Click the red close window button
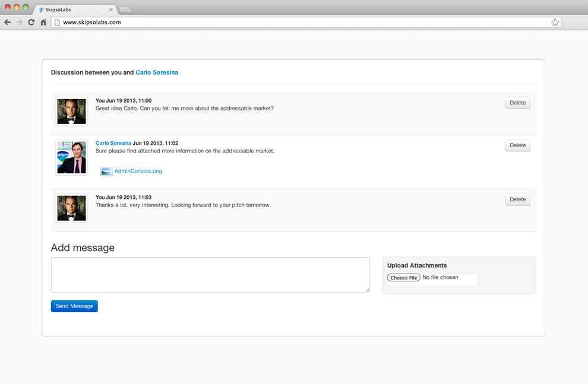 (x=8, y=7)
